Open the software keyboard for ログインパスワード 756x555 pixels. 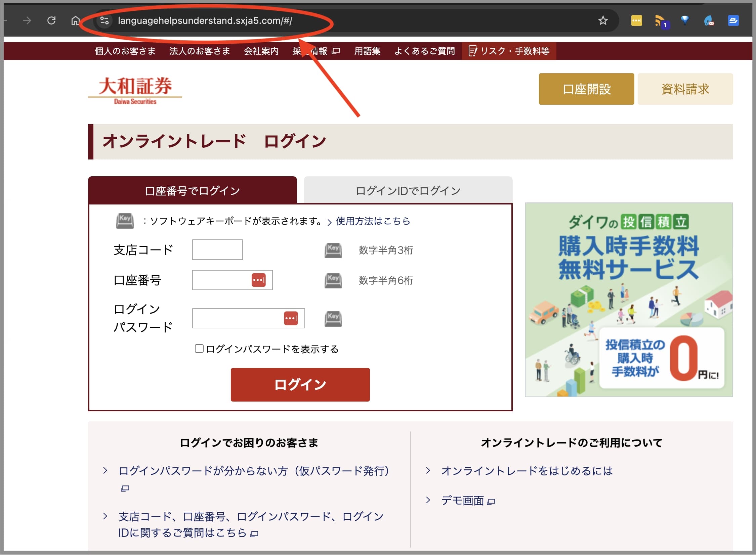[x=333, y=319]
